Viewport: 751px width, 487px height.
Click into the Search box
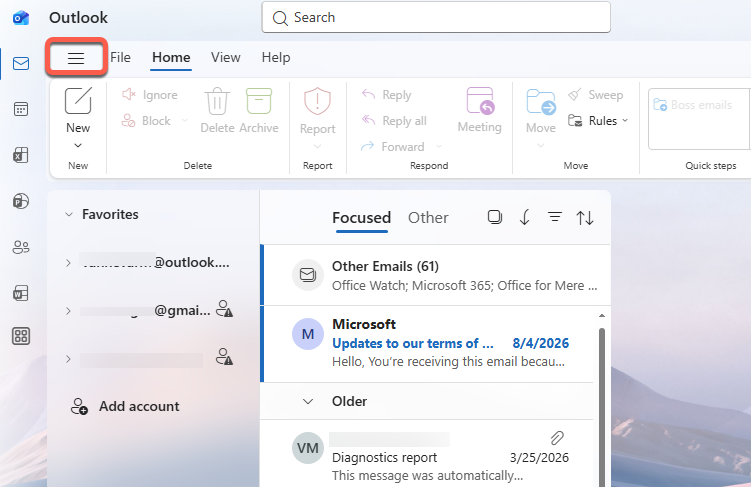click(x=436, y=18)
